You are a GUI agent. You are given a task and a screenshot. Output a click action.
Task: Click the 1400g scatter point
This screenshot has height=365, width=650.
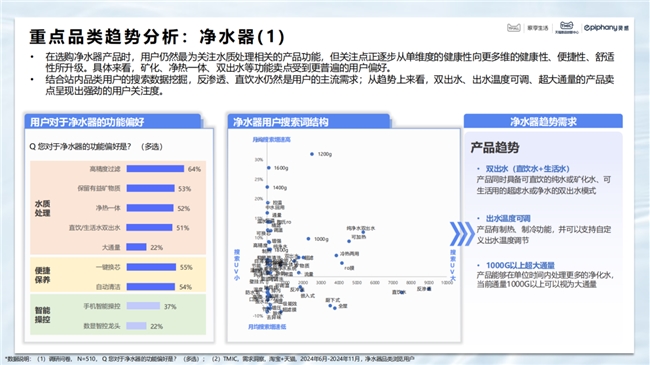point(267,187)
